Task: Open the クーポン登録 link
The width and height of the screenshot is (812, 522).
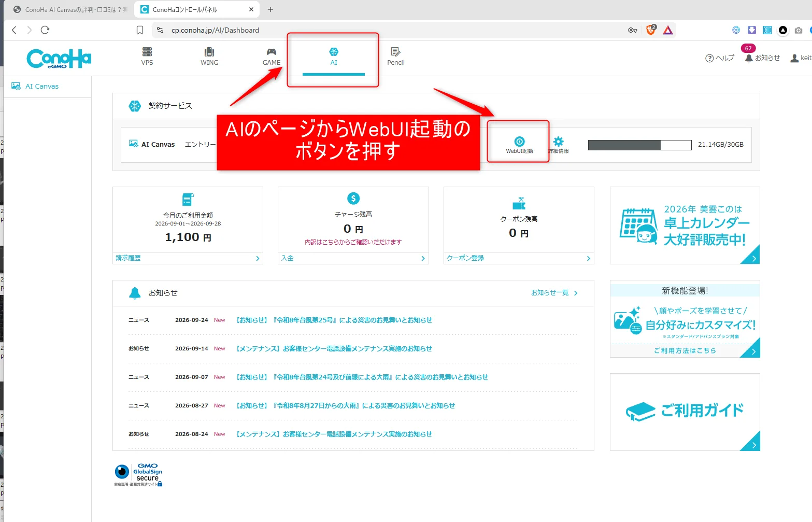Action: [x=519, y=258]
